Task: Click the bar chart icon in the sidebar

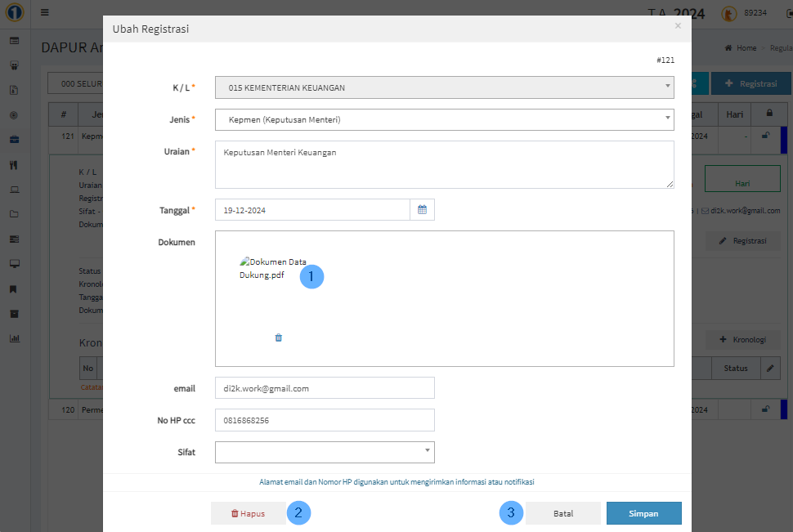Action: coord(14,338)
